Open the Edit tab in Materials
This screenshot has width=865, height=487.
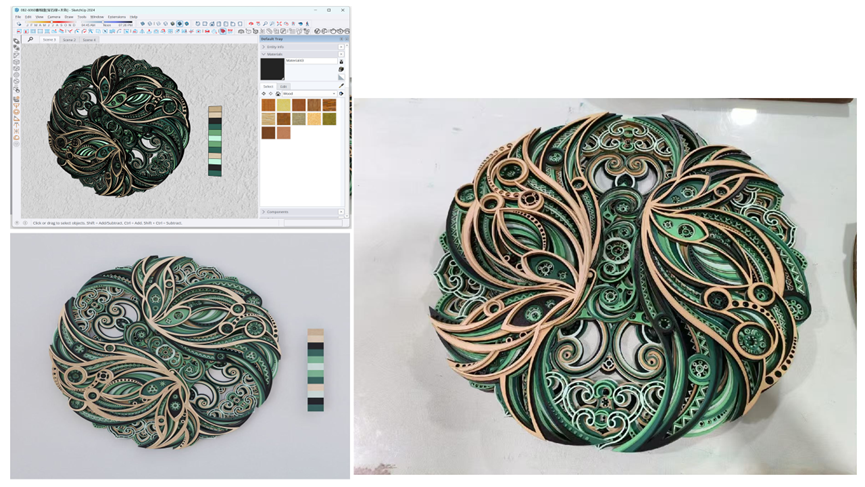click(284, 86)
